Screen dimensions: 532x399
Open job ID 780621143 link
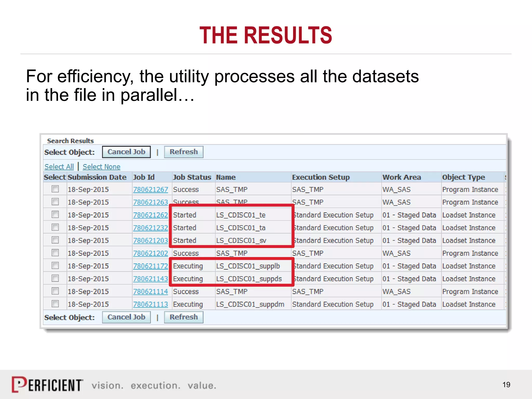(151, 279)
